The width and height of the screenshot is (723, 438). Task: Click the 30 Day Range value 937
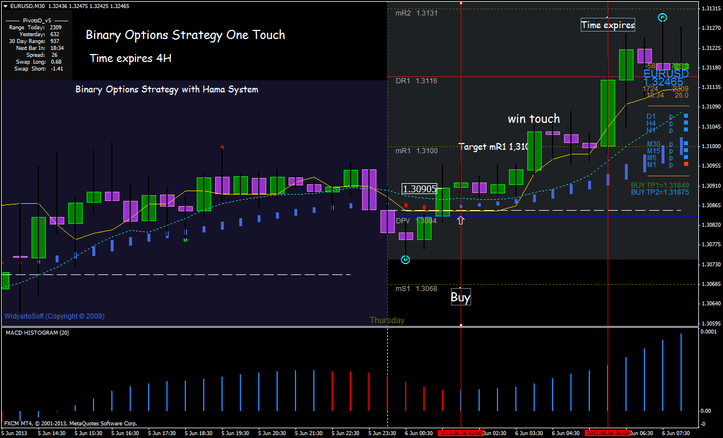coord(54,41)
